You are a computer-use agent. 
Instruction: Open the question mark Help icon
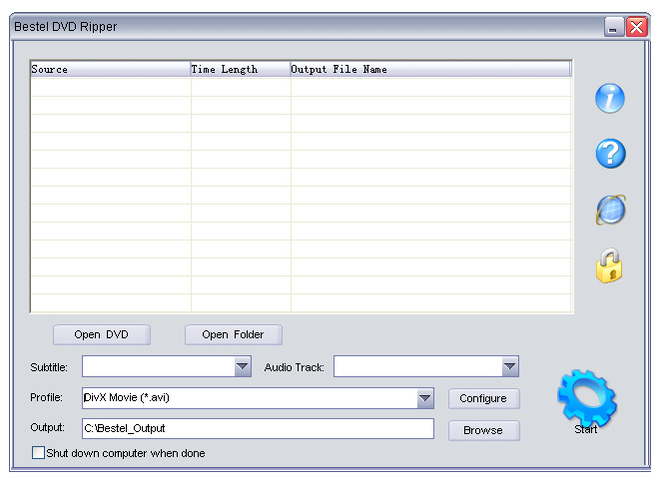[610, 154]
